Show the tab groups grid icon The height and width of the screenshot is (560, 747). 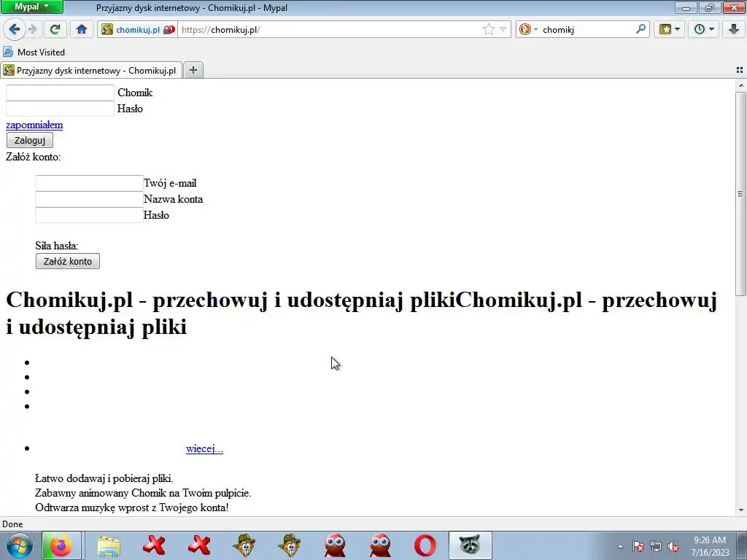pyautogui.click(x=740, y=70)
